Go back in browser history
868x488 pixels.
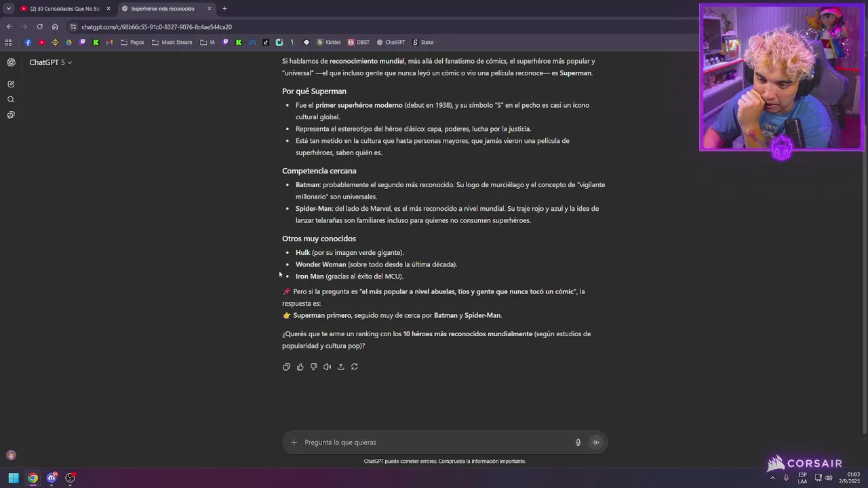click(9, 27)
